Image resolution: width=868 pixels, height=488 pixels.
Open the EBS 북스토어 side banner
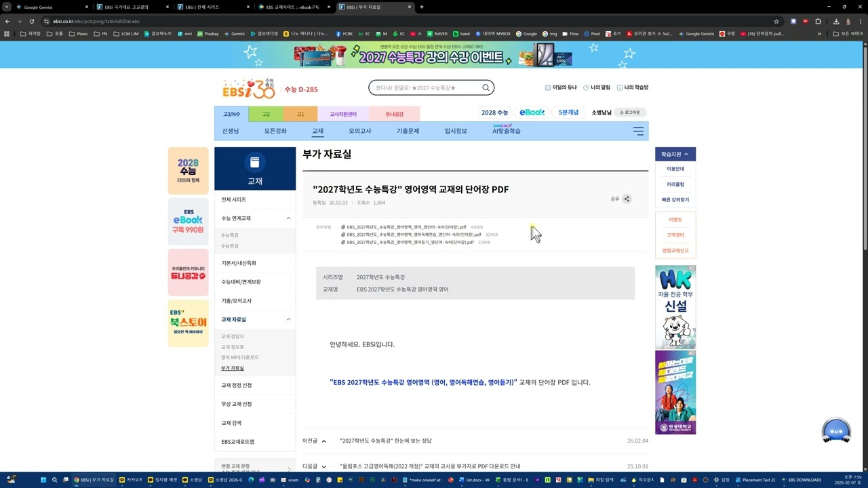pos(188,323)
